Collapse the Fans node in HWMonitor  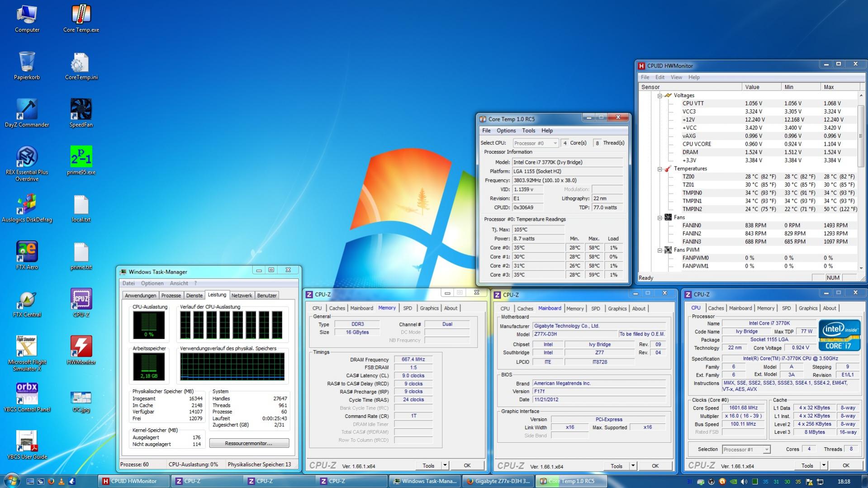pos(659,218)
